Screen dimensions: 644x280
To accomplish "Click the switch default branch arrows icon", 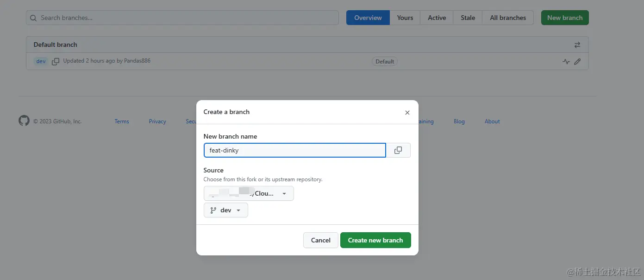I will point(577,45).
